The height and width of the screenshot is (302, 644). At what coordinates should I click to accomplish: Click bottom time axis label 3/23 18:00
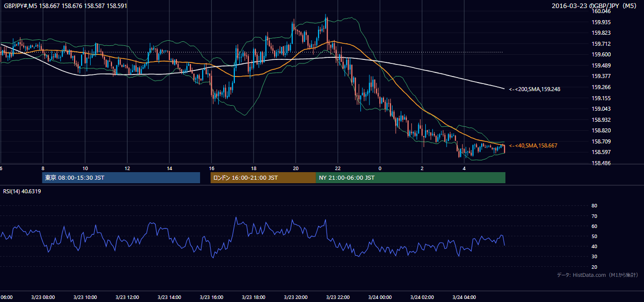pyautogui.click(x=253, y=297)
